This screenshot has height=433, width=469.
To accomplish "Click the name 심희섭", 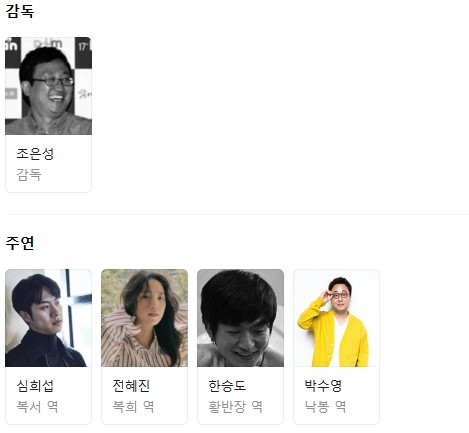I will point(35,386).
